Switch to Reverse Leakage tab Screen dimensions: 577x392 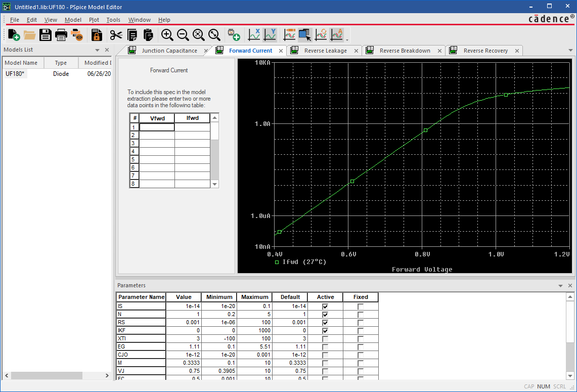click(325, 51)
